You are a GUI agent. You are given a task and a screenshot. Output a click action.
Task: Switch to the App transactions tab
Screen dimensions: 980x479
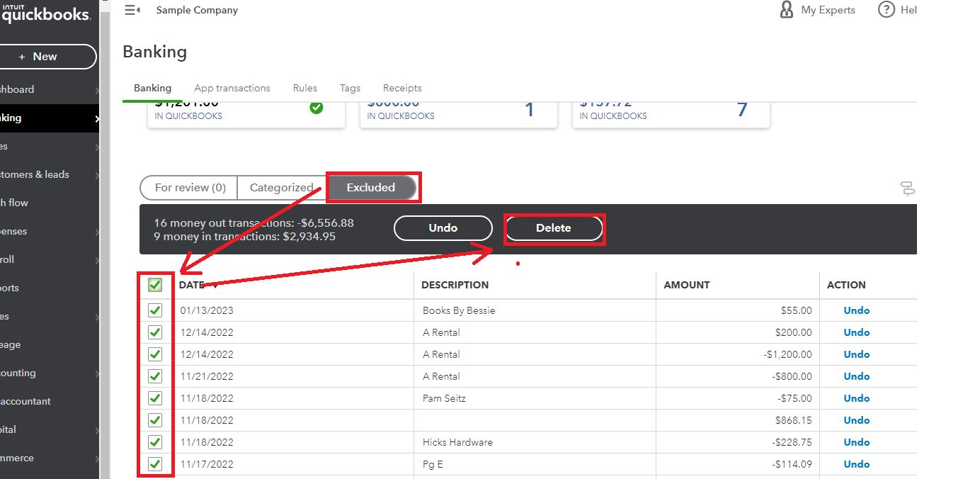tap(232, 88)
